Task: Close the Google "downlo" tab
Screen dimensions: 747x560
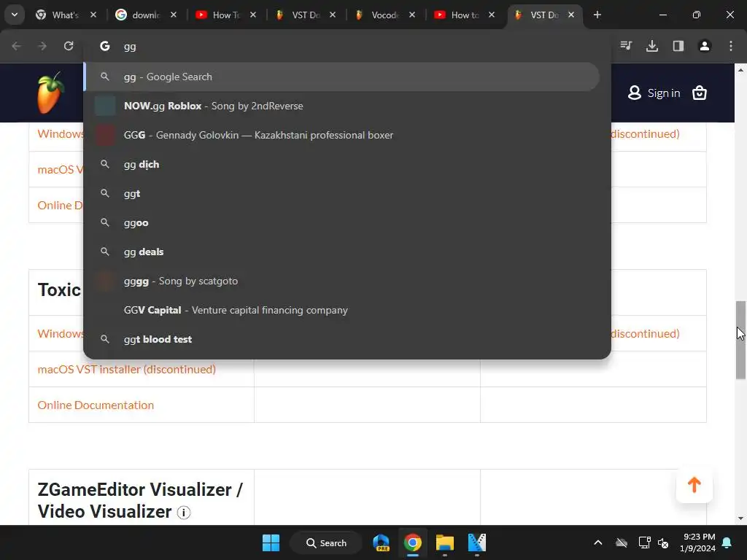Action: tap(174, 15)
